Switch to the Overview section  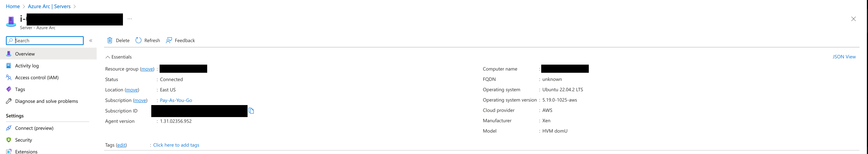(x=25, y=54)
